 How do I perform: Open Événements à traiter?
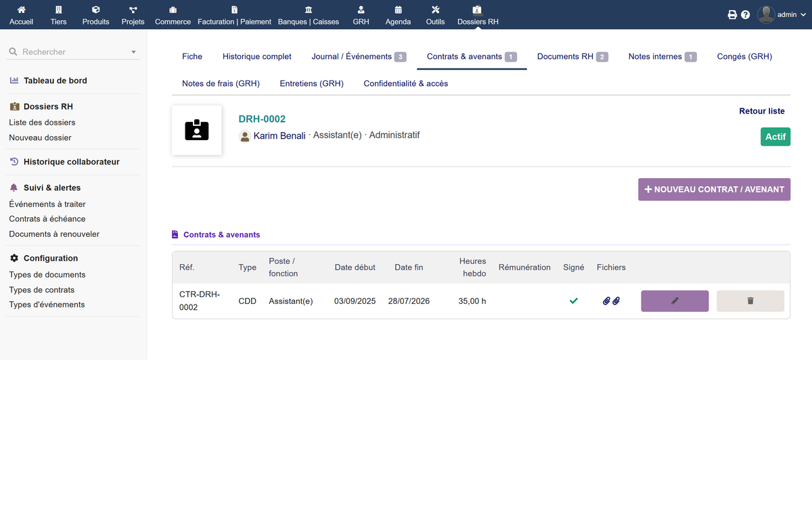point(47,204)
